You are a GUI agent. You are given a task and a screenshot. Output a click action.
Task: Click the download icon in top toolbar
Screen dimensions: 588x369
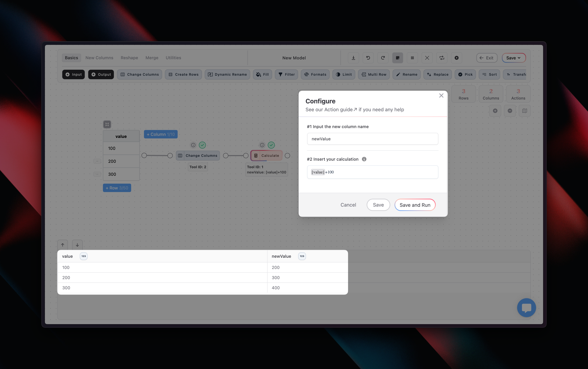click(353, 58)
